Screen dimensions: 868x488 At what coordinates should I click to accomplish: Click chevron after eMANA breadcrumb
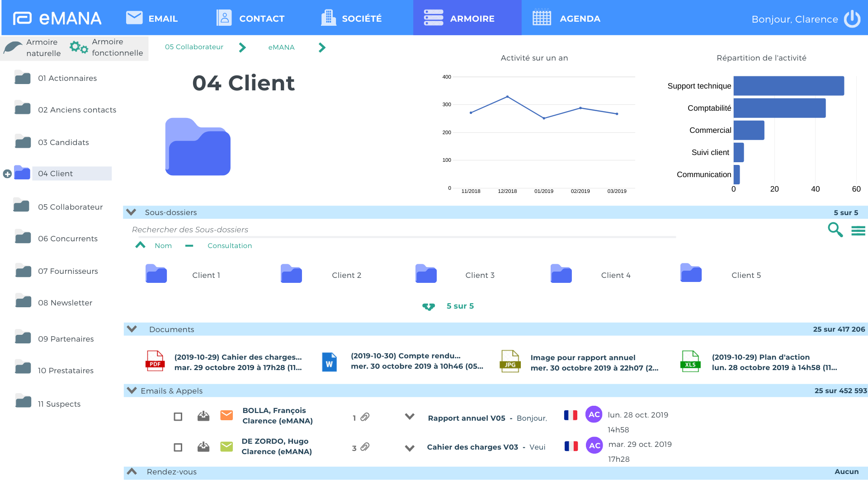pyautogui.click(x=322, y=47)
